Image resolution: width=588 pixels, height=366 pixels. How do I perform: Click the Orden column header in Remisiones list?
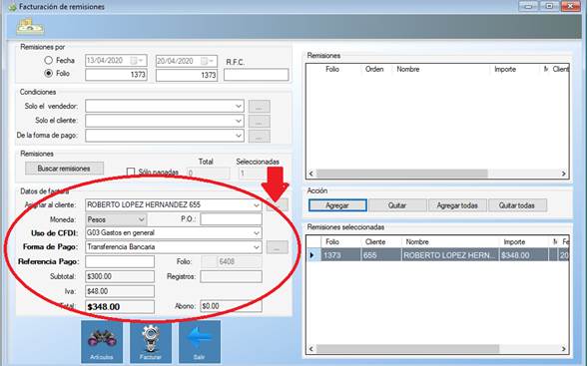(x=374, y=69)
